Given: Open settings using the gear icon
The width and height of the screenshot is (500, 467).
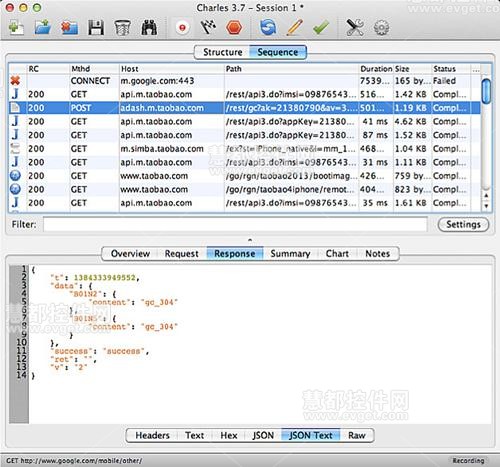Looking at the screenshot, I should coord(381,28).
